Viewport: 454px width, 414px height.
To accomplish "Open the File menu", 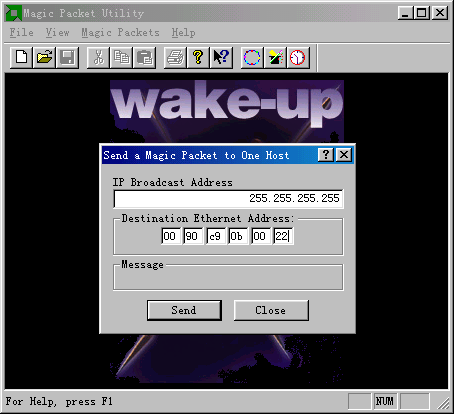I will coord(21,32).
